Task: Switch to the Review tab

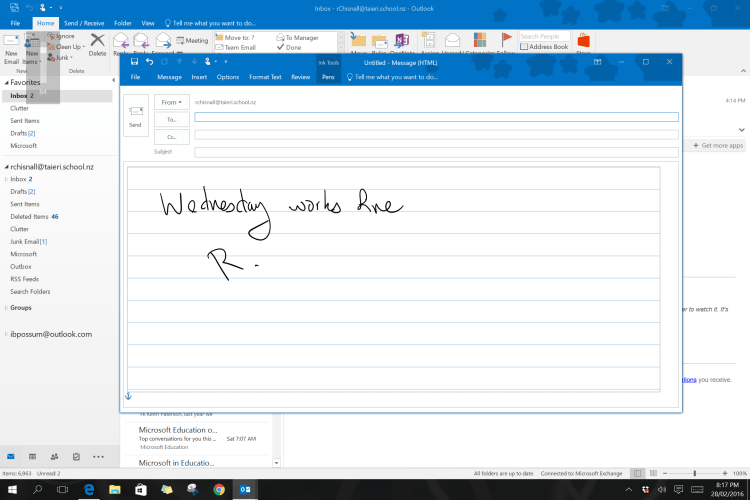Action: (301, 77)
